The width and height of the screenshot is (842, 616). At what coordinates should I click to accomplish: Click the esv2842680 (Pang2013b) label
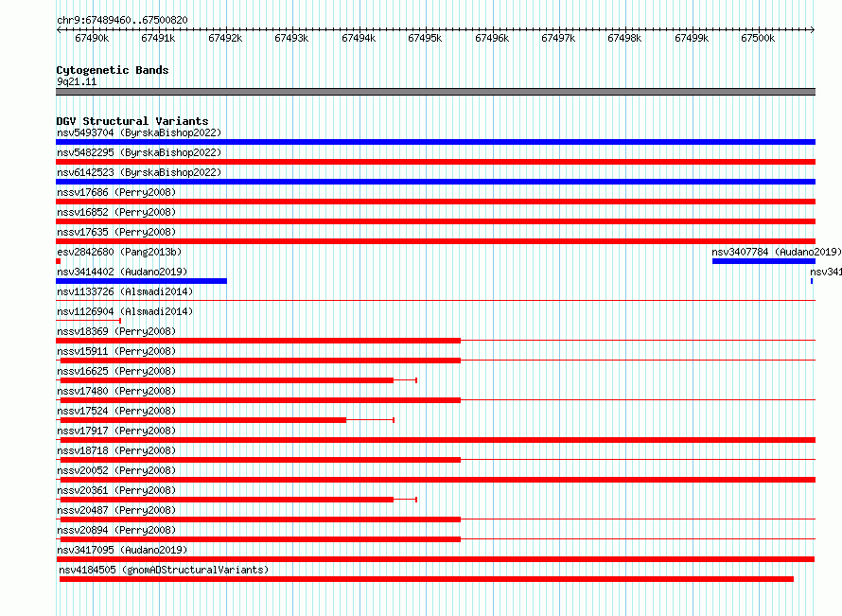[x=119, y=252]
